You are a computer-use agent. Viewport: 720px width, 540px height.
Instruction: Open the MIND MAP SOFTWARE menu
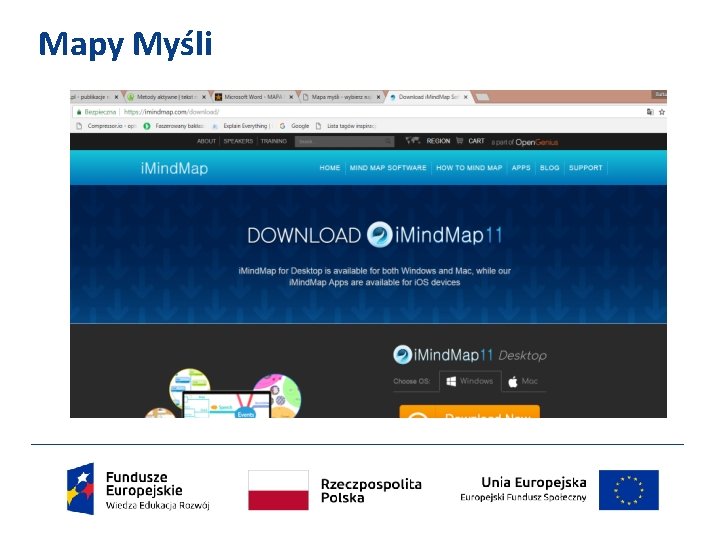tap(388, 168)
